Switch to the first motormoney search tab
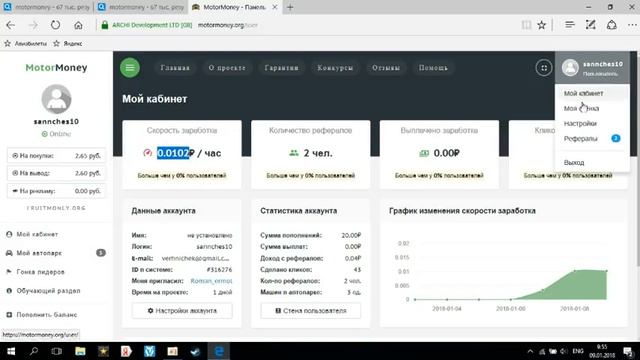The height and width of the screenshot is (360, 640). click(47, 7)
